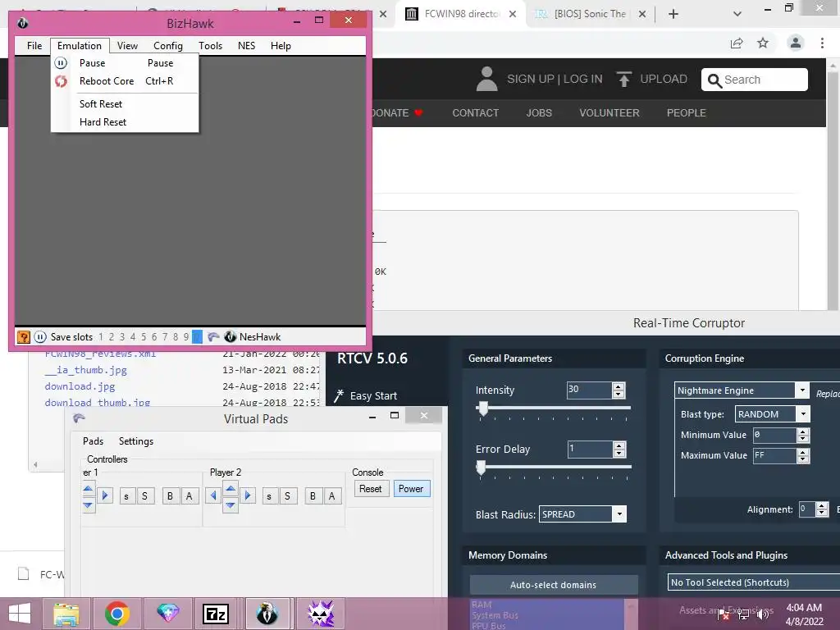Click the Minimum Value stepper arrows
This screenshot has width=840, height=630.
coord(802,435)
